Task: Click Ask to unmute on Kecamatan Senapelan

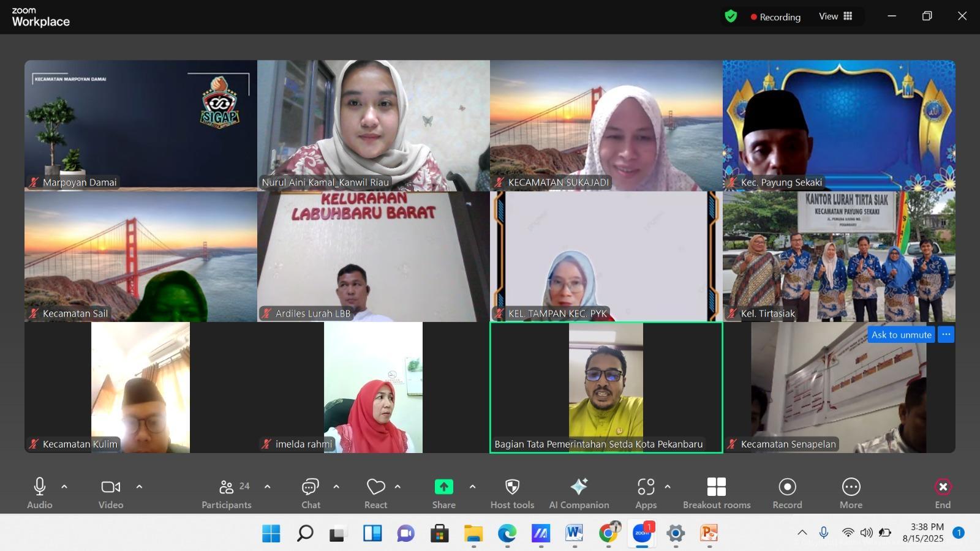Action: coord(901,335)
